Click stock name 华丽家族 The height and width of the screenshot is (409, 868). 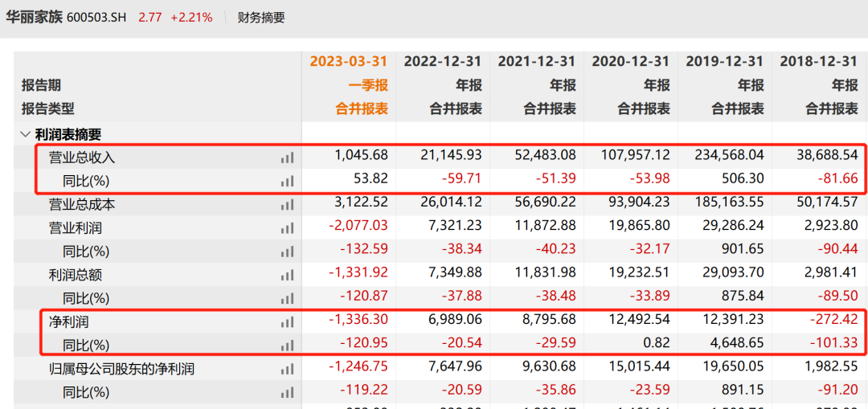pyautogui.click(x=34, y=17)
